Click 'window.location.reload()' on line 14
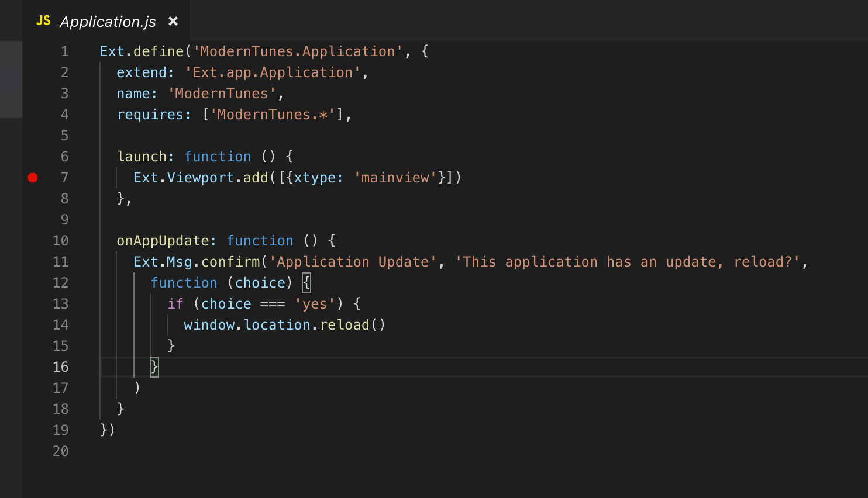Viewport: 868px width, 498px height. [284, 324]
